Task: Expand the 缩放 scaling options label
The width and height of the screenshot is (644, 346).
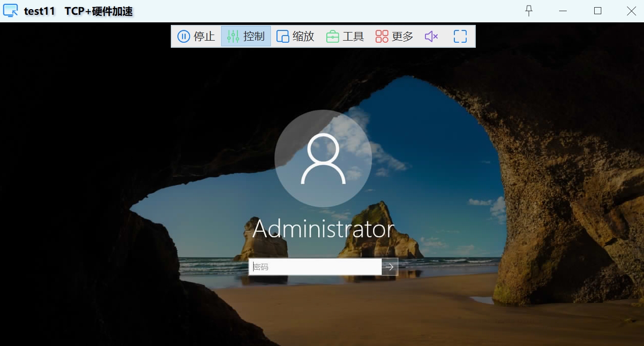Action: (303, 37)
